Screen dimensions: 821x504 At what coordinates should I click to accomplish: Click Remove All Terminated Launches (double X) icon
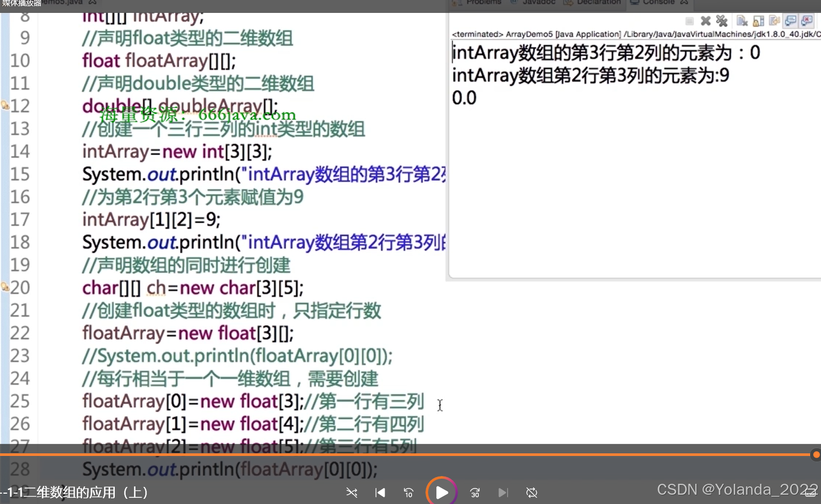[x=722, y=21]
